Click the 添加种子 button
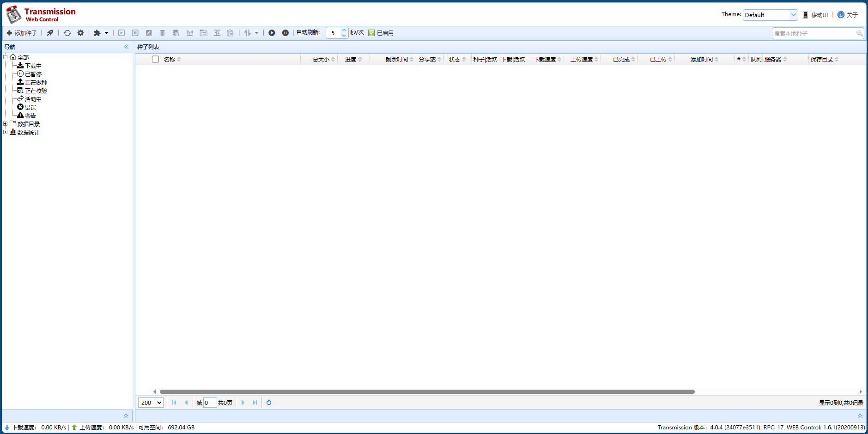 coord(22,33)
